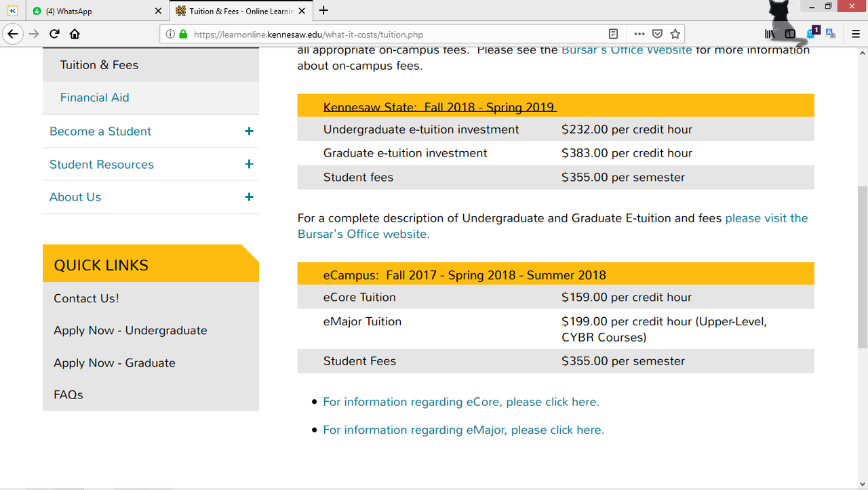The image size is (868, 490).
Task: Click the QUICK LINKS heading
Action: point(101,266)
